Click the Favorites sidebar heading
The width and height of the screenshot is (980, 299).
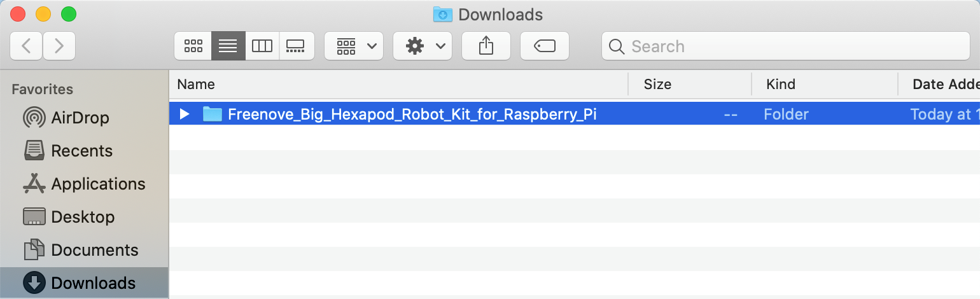43,90
